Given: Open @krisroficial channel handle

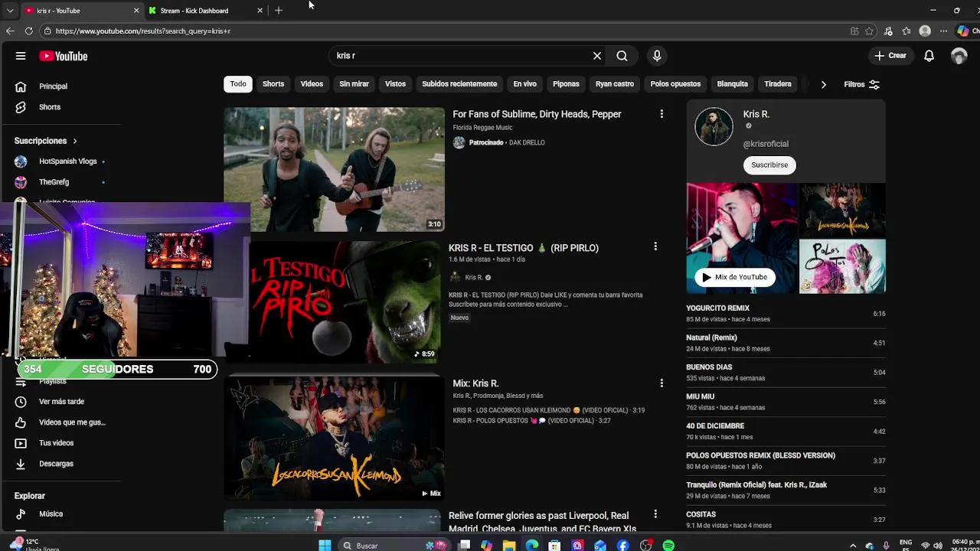Looking at the screenshot, I should coord(766,144).
